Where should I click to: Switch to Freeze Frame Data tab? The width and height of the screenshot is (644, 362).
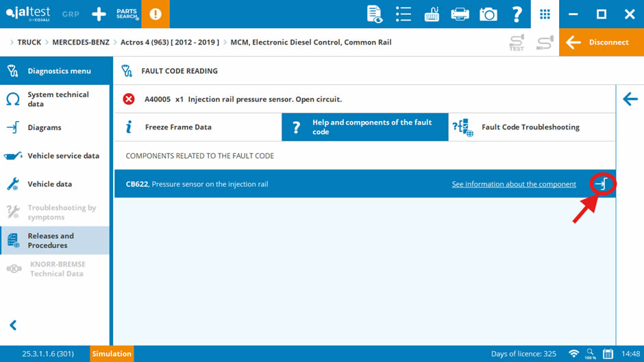coord(198,127)
